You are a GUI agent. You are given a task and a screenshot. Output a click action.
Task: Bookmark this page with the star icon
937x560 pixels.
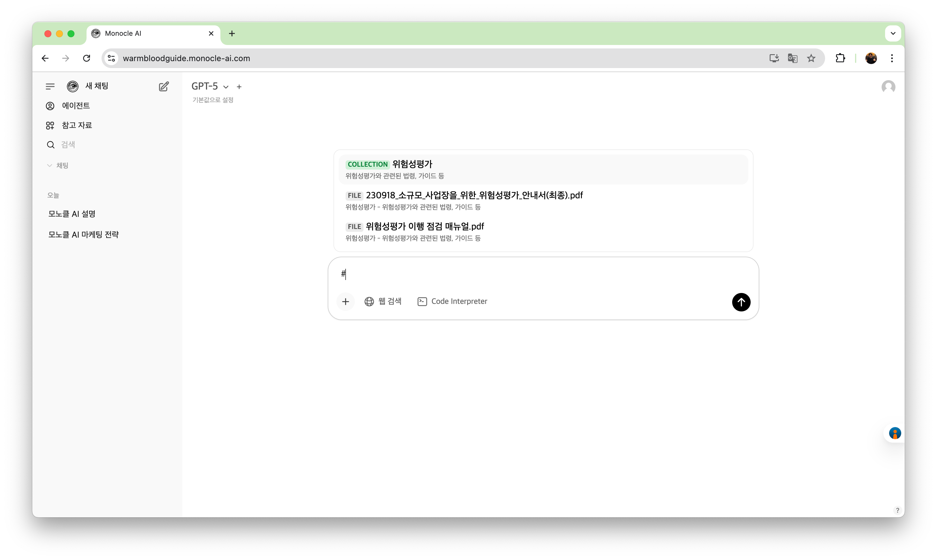(x=811, y=58)
